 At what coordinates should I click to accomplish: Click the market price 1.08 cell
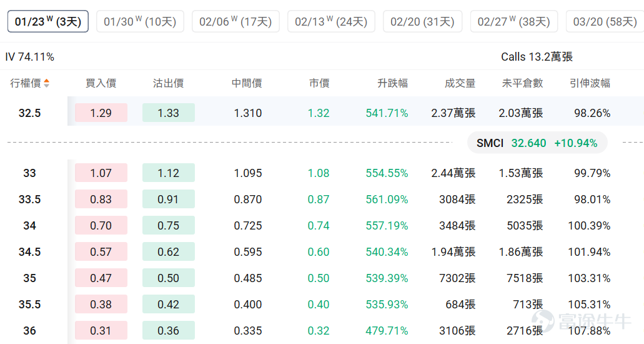tap(319, 173)
